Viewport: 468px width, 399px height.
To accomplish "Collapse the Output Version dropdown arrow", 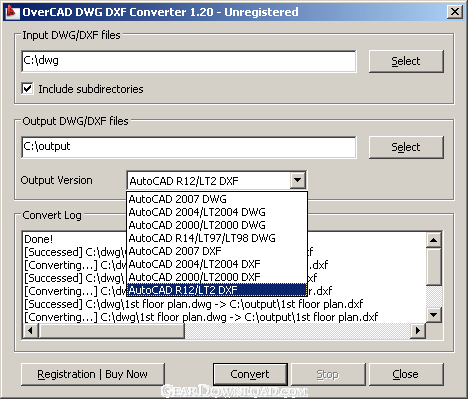I will [x=297, y=180].
